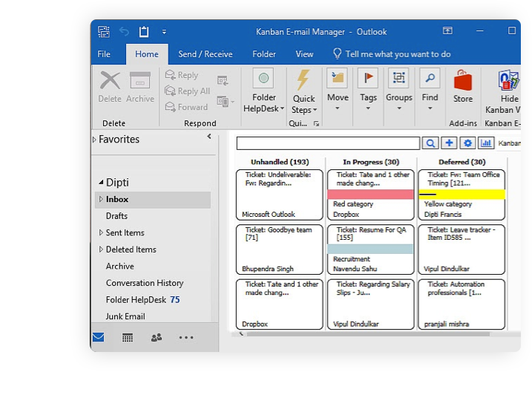532x398 pixels.
Task: Click the Tell me lightbulb field
Action: (x=392, y=54)
